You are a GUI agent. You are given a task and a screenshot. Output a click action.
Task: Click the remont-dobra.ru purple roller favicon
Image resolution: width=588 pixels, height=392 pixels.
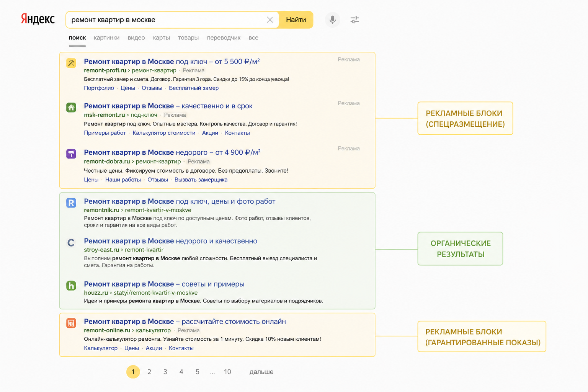click(x=71, y=154)
